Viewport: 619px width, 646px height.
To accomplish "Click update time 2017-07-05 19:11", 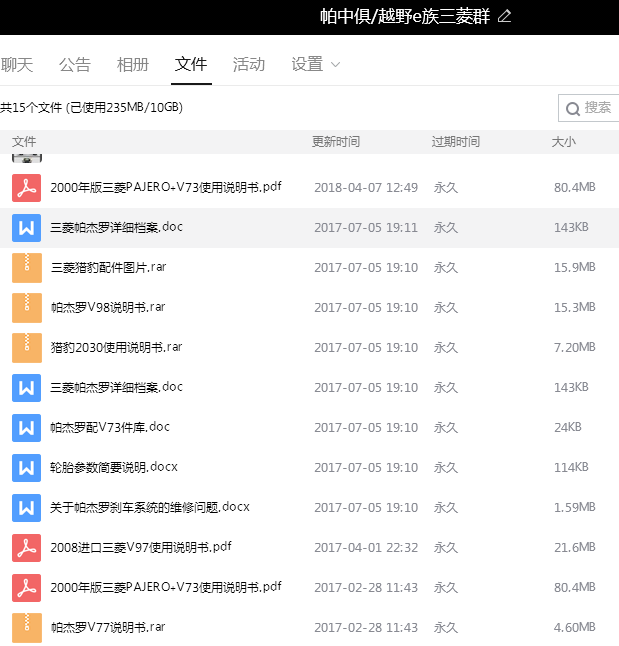I will click(366, 227).
